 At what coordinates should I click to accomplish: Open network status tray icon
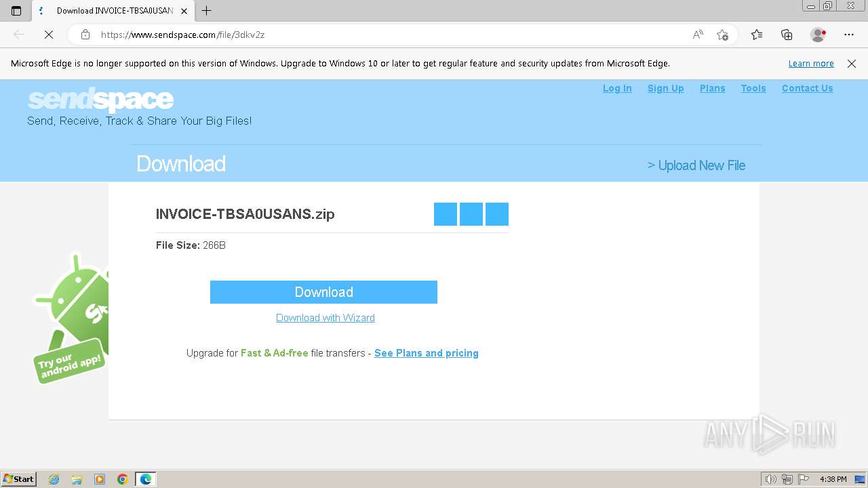pyautogui.click(x=787, y=479)
